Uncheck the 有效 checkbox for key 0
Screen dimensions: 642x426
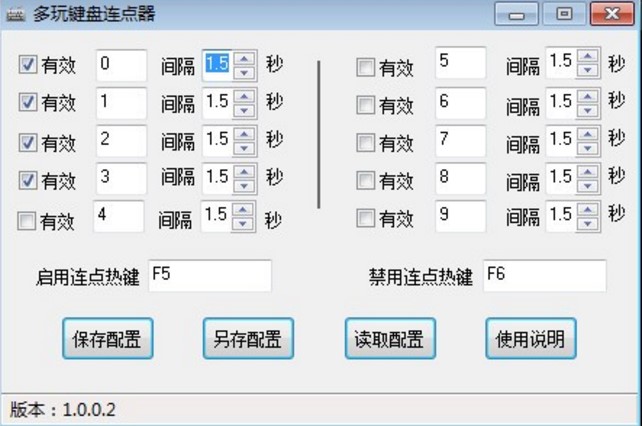click(x=27, y=65)
